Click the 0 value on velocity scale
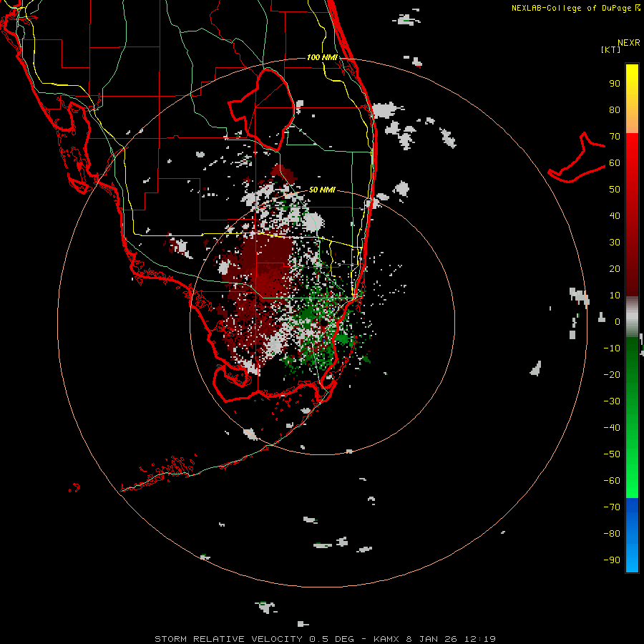Viewport: 644px width, 644px height. pos(618,322)
